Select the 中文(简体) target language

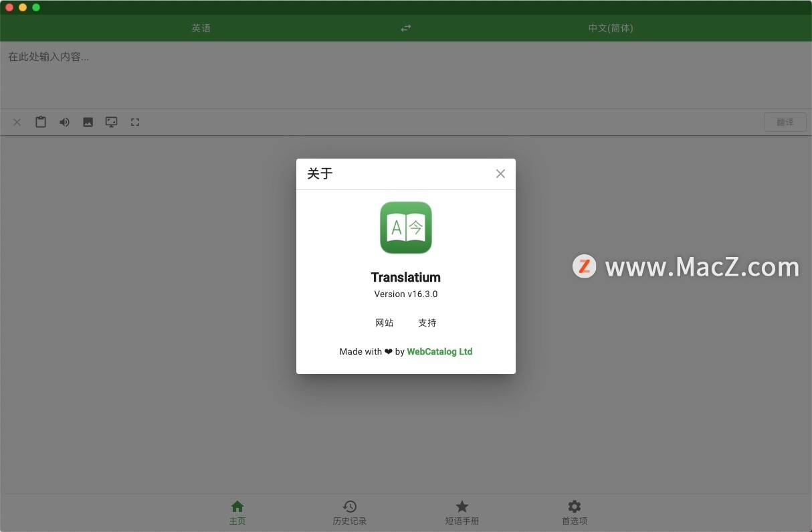(x=611, y=28)
